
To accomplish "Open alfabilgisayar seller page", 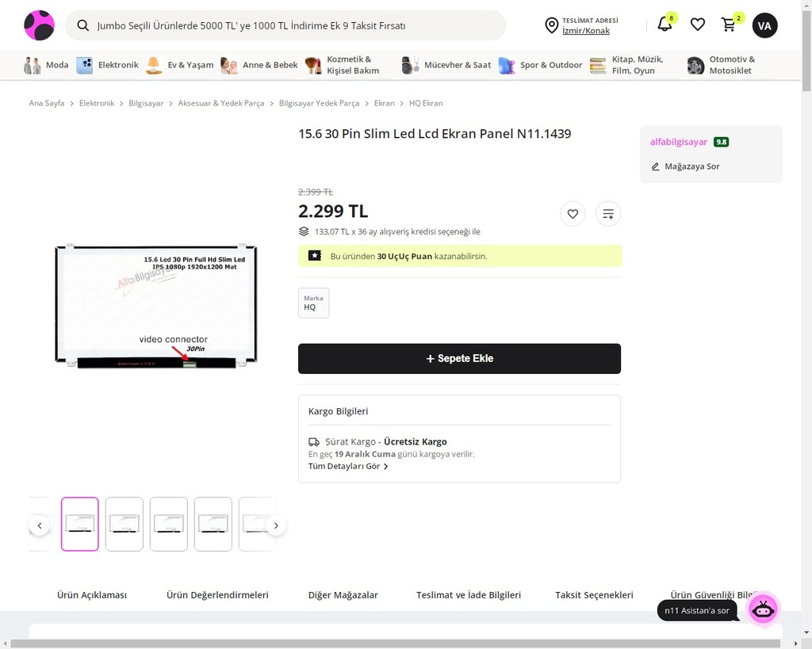I will [x=679, y=142].
